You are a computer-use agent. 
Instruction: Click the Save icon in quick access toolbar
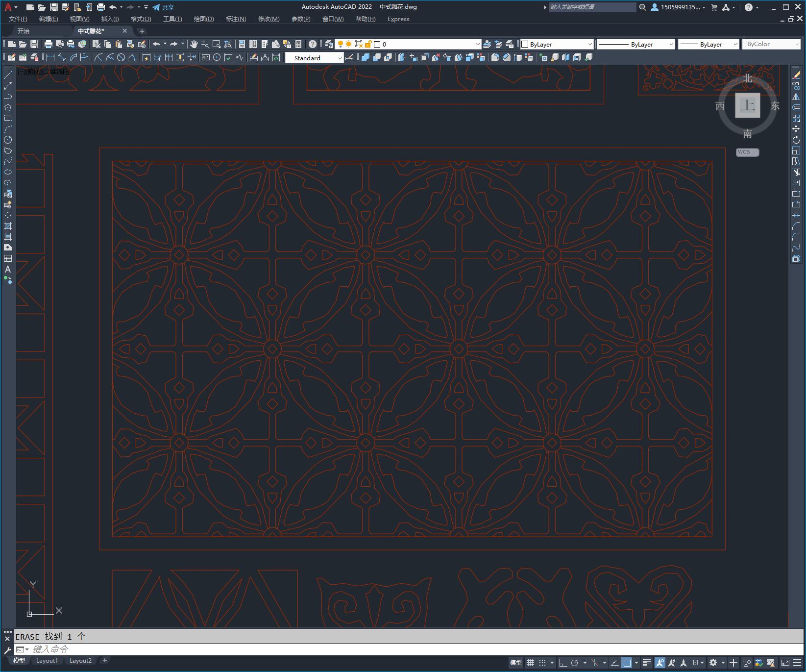[x=54, y=7]
